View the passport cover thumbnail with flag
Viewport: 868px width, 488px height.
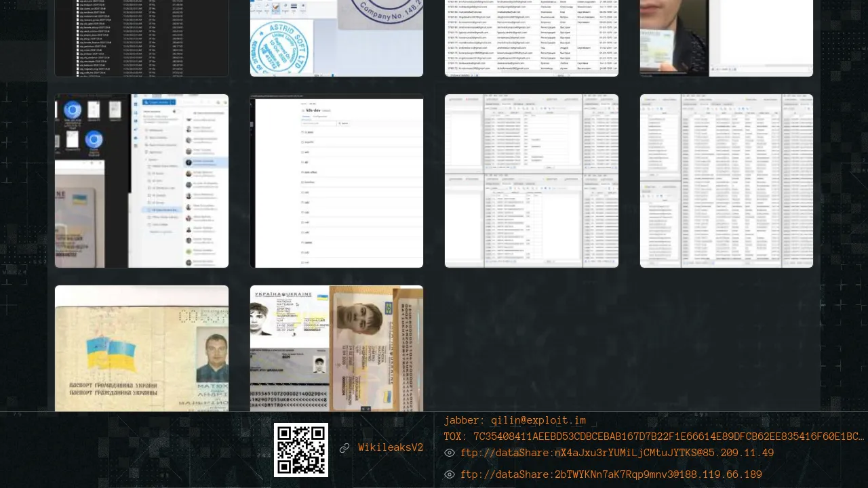click(x=142, y=348)
